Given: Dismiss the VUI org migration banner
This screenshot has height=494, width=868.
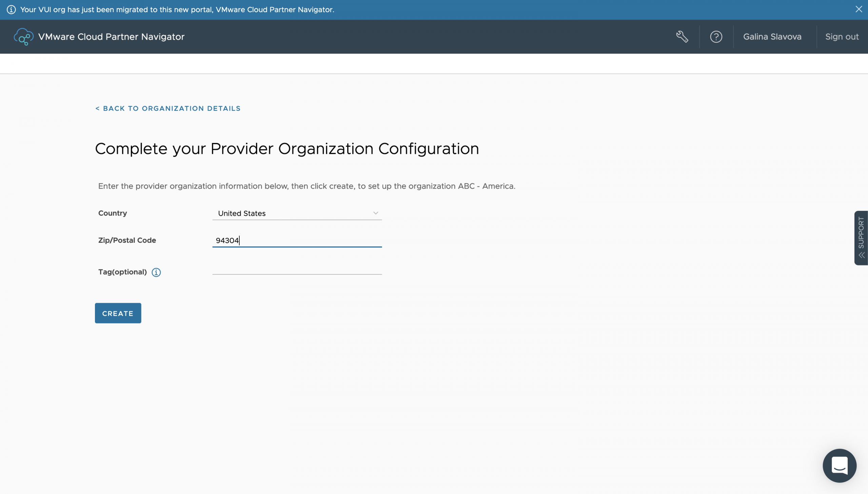Looking at the screenshot, I should 859,9.
